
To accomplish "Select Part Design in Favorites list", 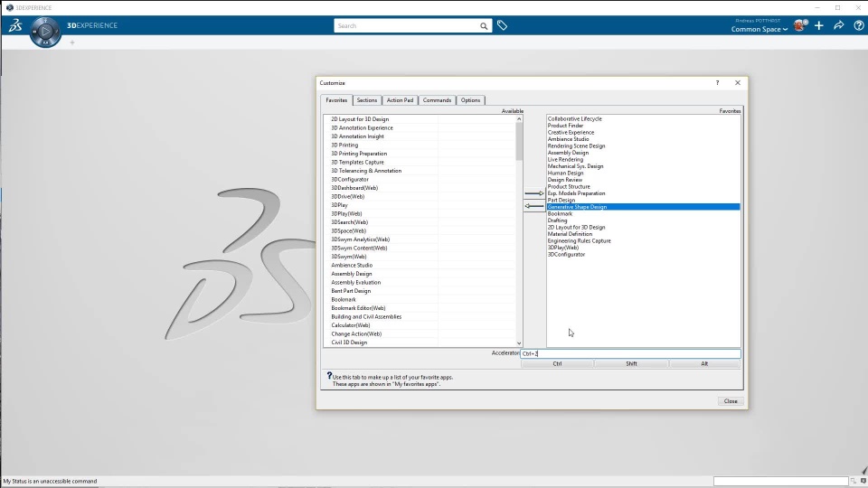I will pyautogui.click(x=561, y=200).
